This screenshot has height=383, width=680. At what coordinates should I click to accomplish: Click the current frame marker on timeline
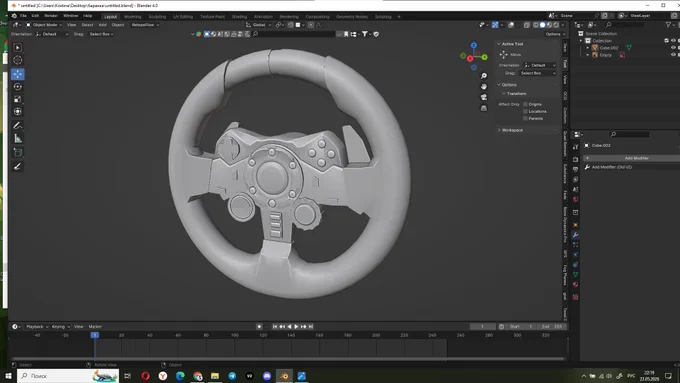click(x=95, y=335)
